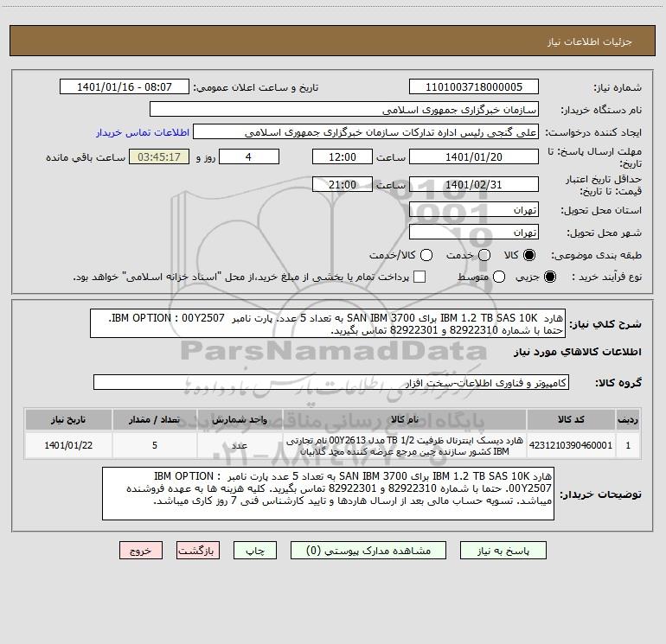Click the buyer notes text area
This screenshot has width=666, height=644.
tap(328, 494)
